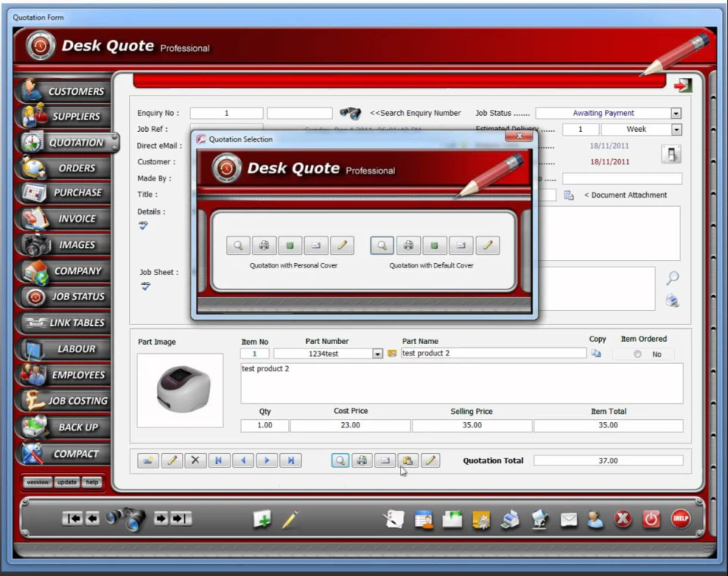
Task: Click bottom bar printer icon
Action: coord(510,519)
